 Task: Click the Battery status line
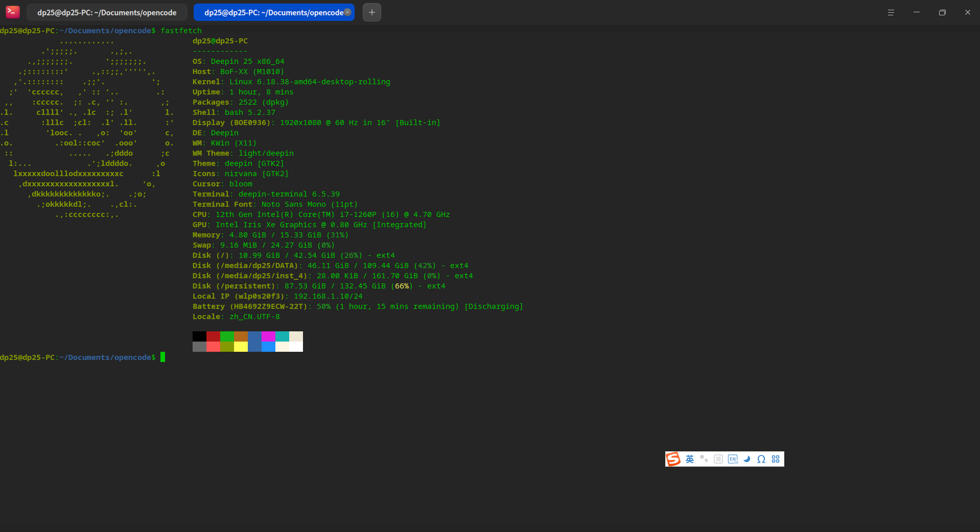tap(358, 306)
